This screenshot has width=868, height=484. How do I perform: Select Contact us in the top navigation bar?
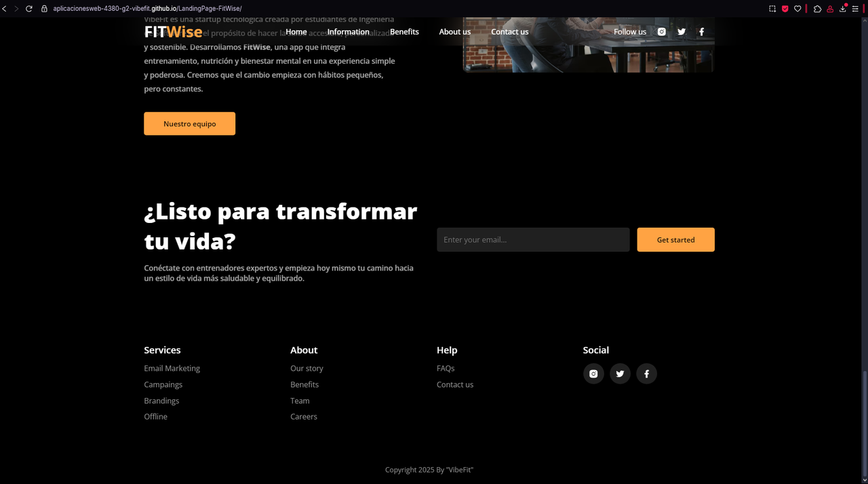pyautogui.click(x=510, y=32)
